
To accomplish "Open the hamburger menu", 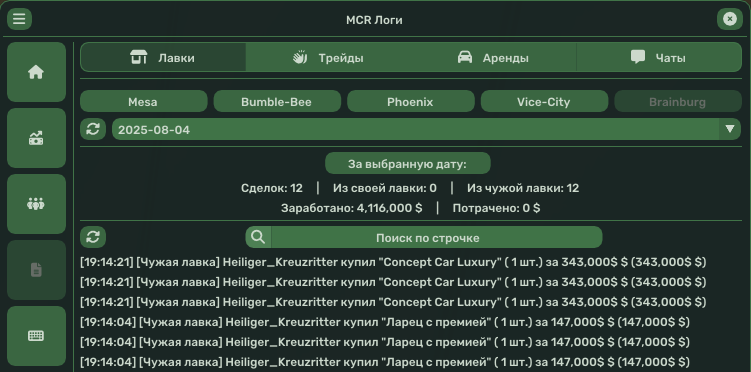I will pos(19,19).
